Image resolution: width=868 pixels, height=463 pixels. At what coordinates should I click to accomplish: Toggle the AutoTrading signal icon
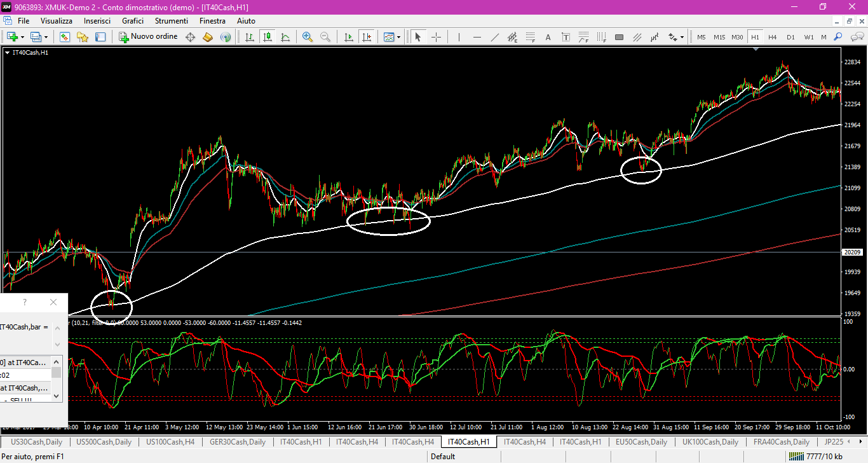[226, 37]
